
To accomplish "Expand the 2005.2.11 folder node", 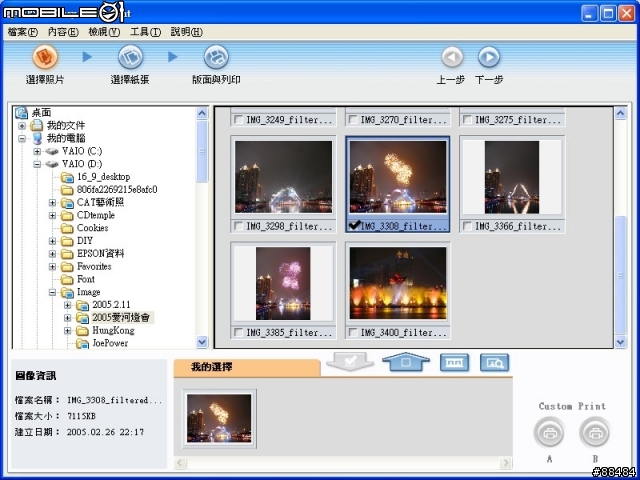I will click(x=68, y=305).
